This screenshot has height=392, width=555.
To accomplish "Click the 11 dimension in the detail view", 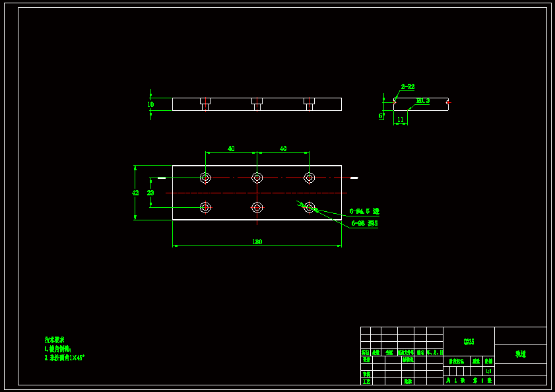I will tap(400, 120).
